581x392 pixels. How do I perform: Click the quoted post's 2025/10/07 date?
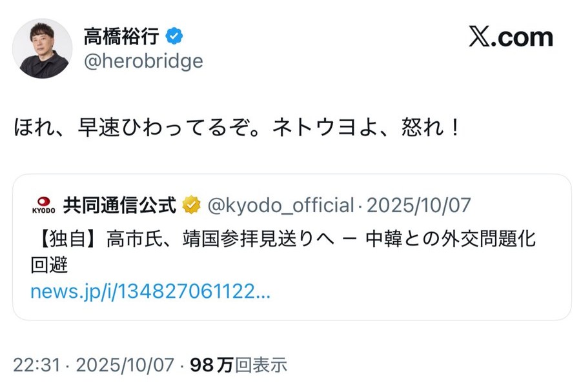point(418,205)
